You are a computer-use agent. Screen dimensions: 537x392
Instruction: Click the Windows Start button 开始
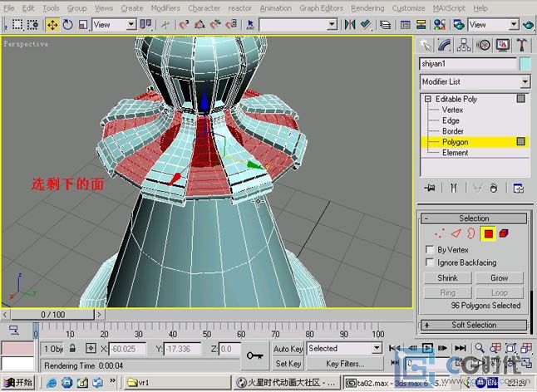pyautogui.click(x=18, y=382)
